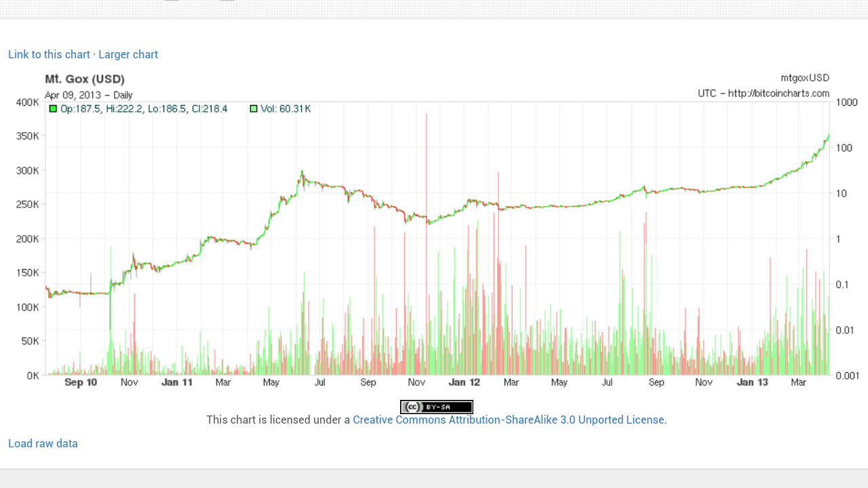Click the Mt. Gox price chart image
The height and width of the screenshot is (488, 868).
pos(437,232)
